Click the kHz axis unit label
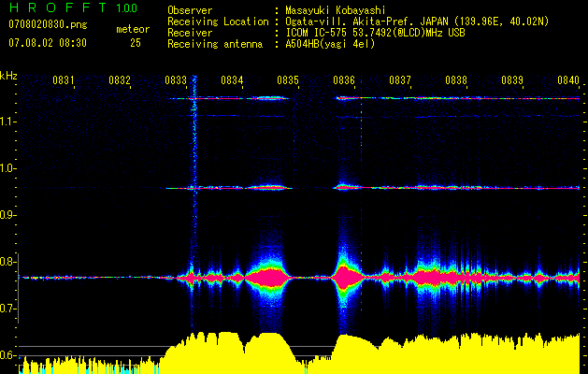 point(8,76)
